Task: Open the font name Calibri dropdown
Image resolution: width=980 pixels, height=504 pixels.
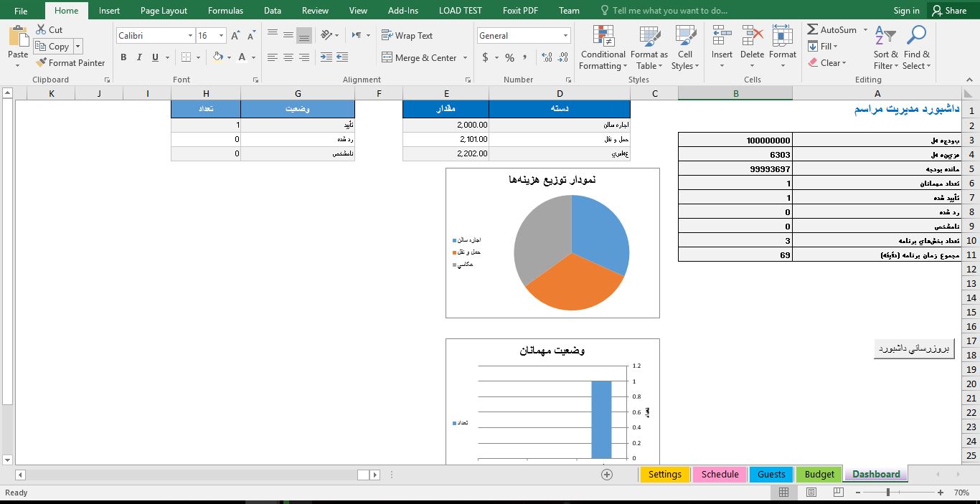Action: (x=190, y=35)
